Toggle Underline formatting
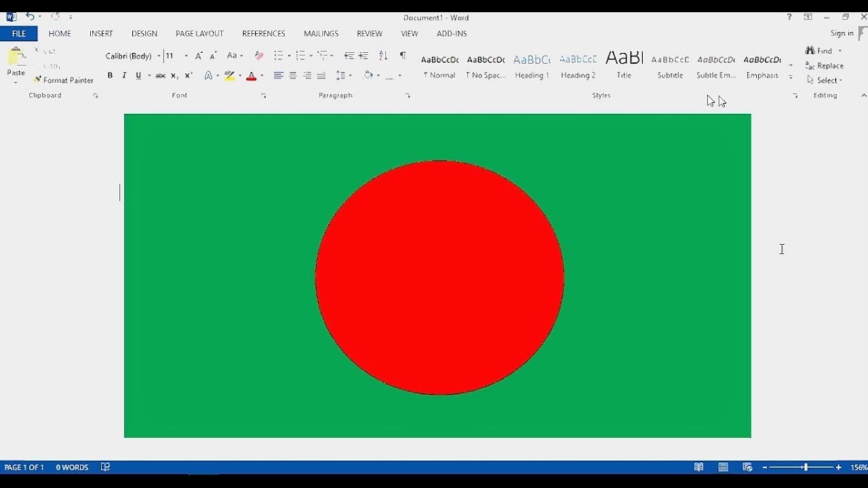This screenshot has width=868, height=488. coord(137,75)
